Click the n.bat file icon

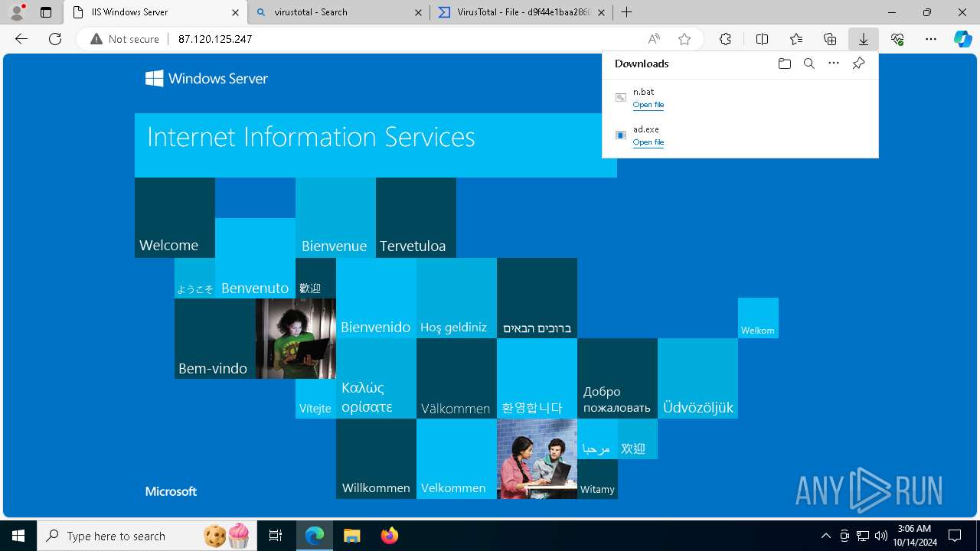pyautogui.click(x=621, y=97)
